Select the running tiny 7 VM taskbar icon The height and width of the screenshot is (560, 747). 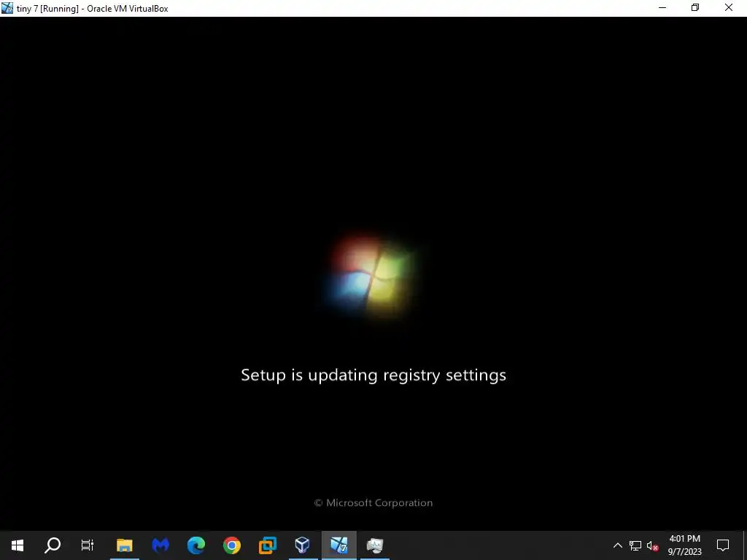point(338,545)
